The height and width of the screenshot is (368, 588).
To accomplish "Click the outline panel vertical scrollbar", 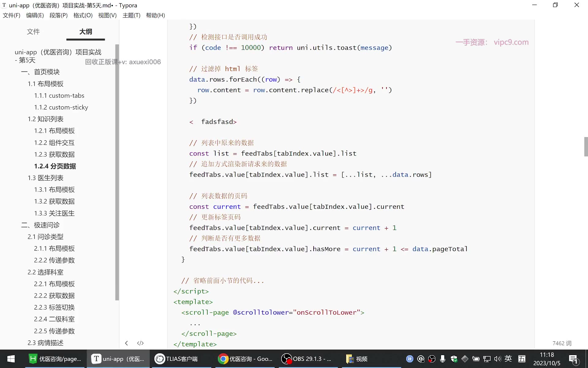I will click(117, 172).
